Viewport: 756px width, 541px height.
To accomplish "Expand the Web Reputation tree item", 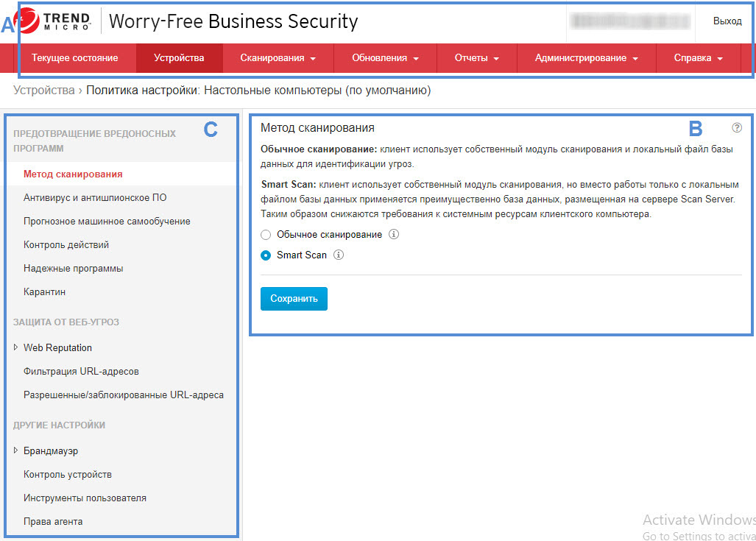I will (x=16, y=347).
